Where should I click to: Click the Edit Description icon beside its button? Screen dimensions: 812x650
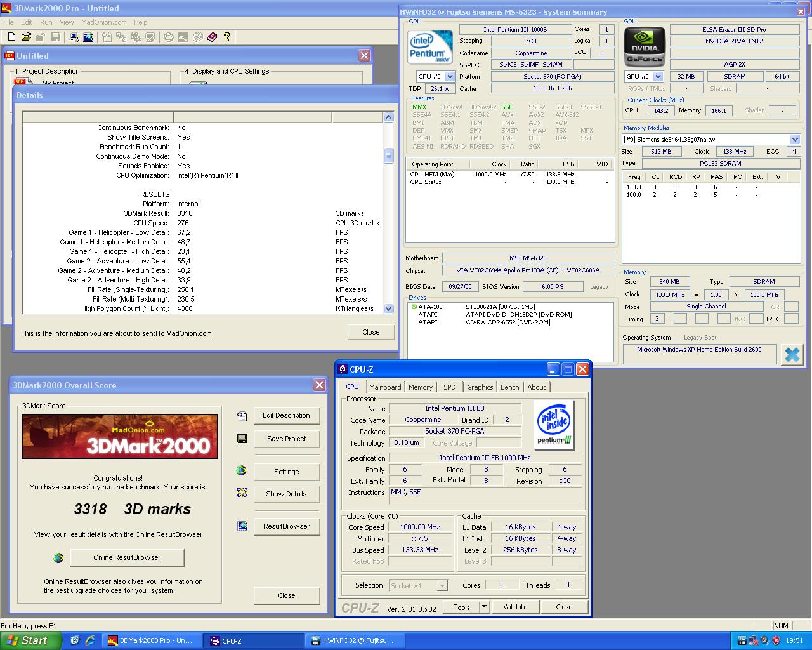click(x=241, y=416)
